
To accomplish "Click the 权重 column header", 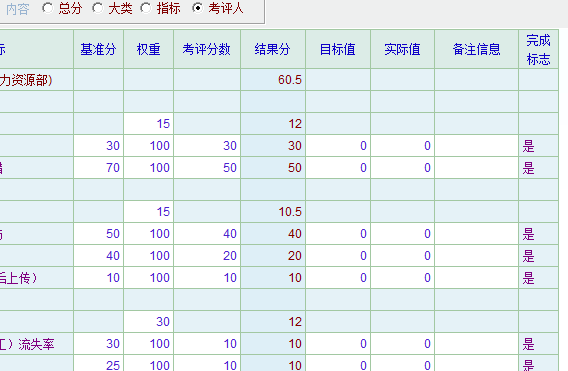I will coord(149,49).
